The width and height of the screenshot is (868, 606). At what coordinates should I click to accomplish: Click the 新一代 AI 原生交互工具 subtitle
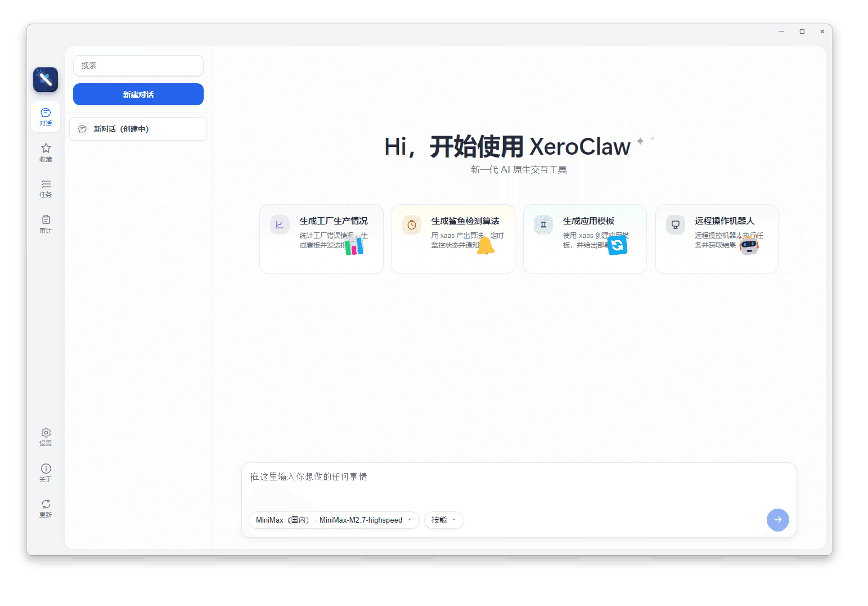pos(519,170)
